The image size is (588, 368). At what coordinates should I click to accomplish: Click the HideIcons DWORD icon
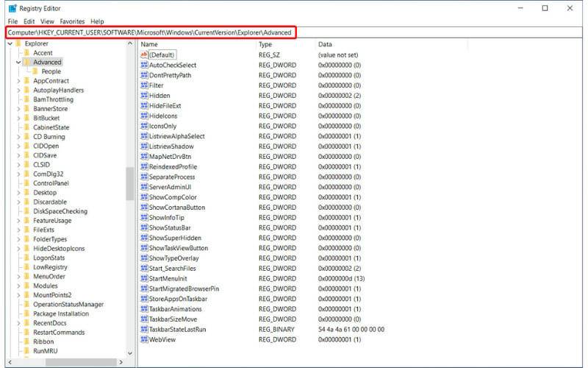click(144, 116)
